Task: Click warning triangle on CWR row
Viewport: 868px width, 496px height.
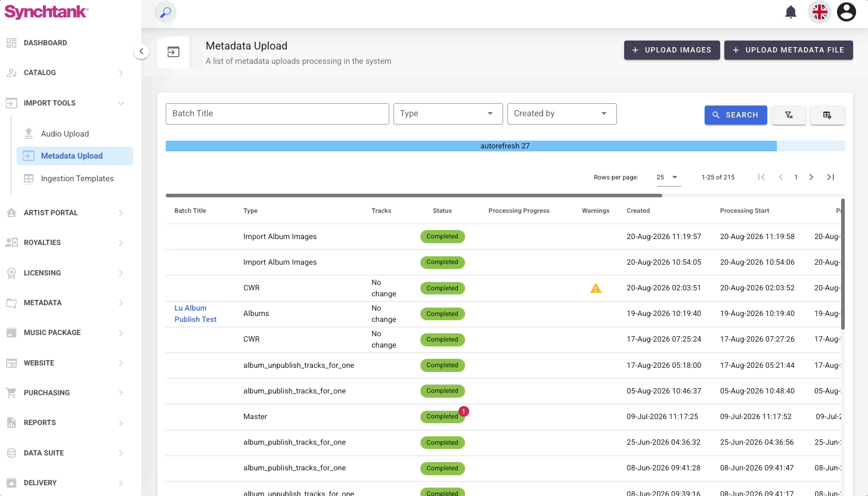Action: [596, 289]
